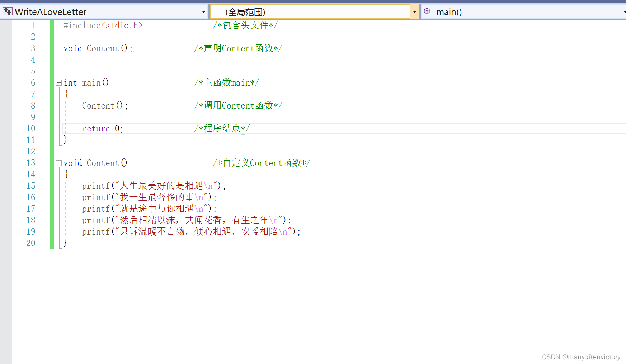626x364 pixels.
Task: Click the int main() text
Action: [x=86, y=83]
